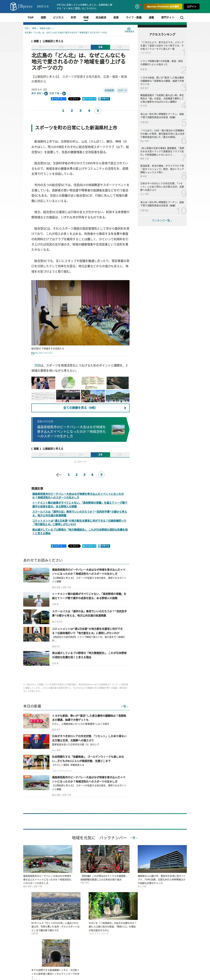Viewport: 210px width, 980px height.
Task: Open the ランキング一覧 link
Action: (x=162, y=220)
